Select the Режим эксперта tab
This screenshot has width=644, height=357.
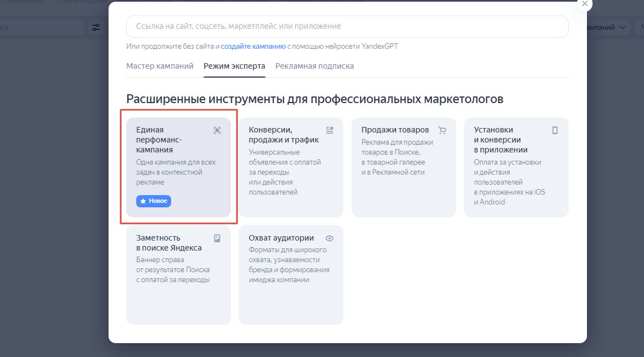click(234, 66)
